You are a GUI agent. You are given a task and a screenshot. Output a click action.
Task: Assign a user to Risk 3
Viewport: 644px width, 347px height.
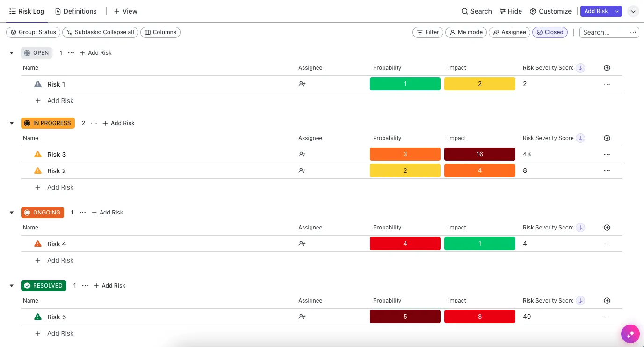(x=302, y=154)
